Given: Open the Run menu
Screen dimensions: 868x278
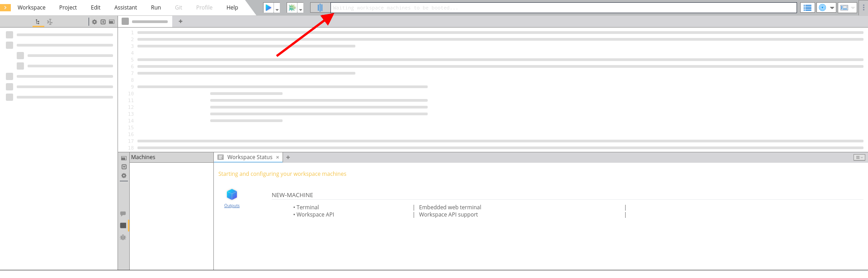Looking at the screenshot, I should (x=156, y=8).
